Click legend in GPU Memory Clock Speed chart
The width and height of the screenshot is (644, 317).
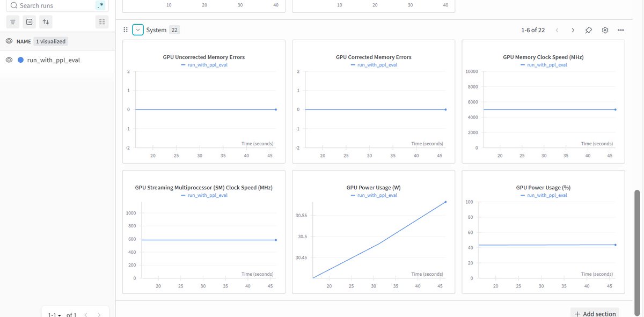pyautogui.click(x=543, y=64)
